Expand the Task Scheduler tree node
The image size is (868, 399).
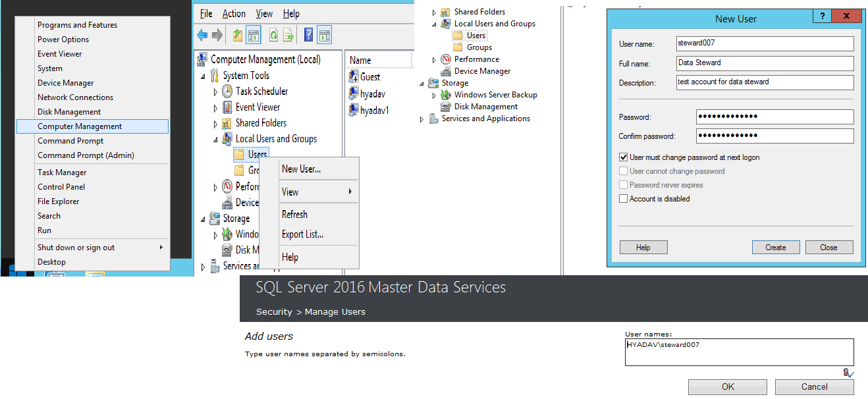point(215,92)
